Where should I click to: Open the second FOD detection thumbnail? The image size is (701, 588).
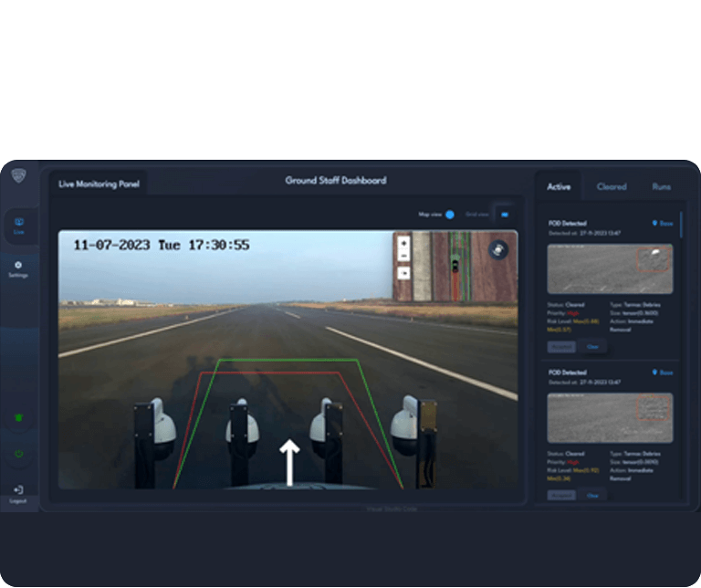[x=610, y=417]
